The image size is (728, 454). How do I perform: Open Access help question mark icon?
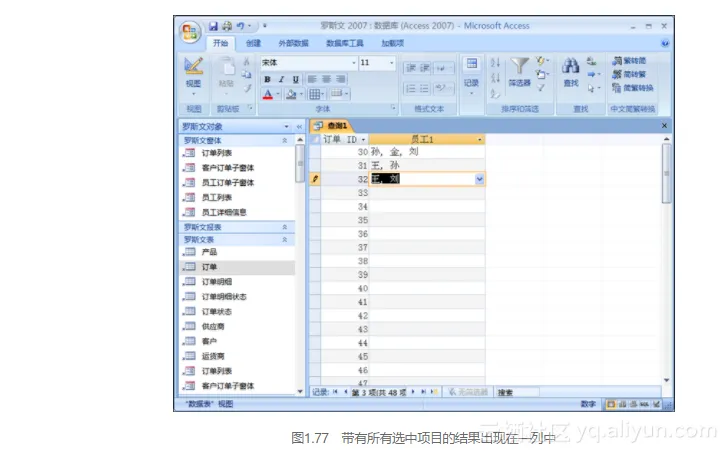pos(665,43)
